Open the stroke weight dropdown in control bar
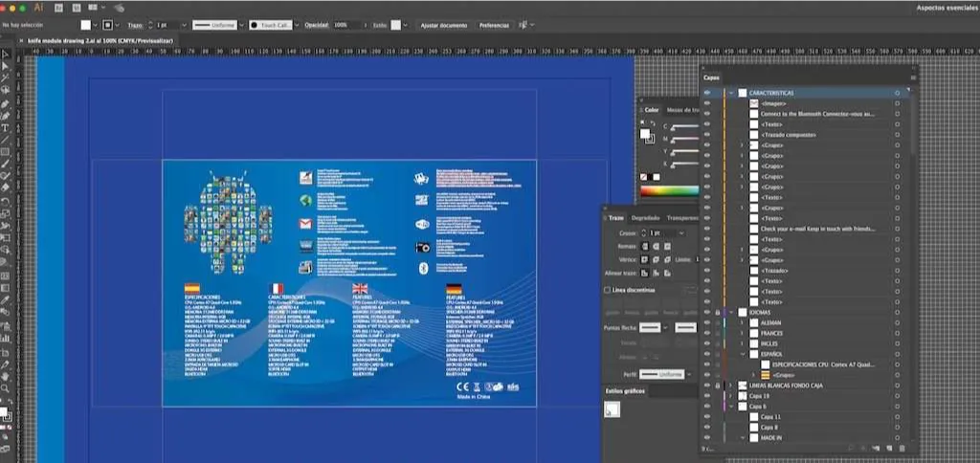This screenshot has height=463, width=980. [184, 25]
